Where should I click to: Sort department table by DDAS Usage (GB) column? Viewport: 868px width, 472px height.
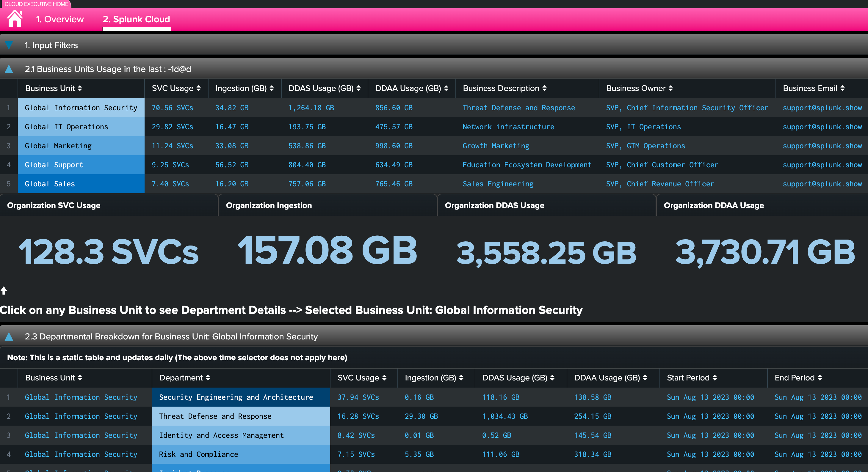pyautogui.click(x=518, y=378)
